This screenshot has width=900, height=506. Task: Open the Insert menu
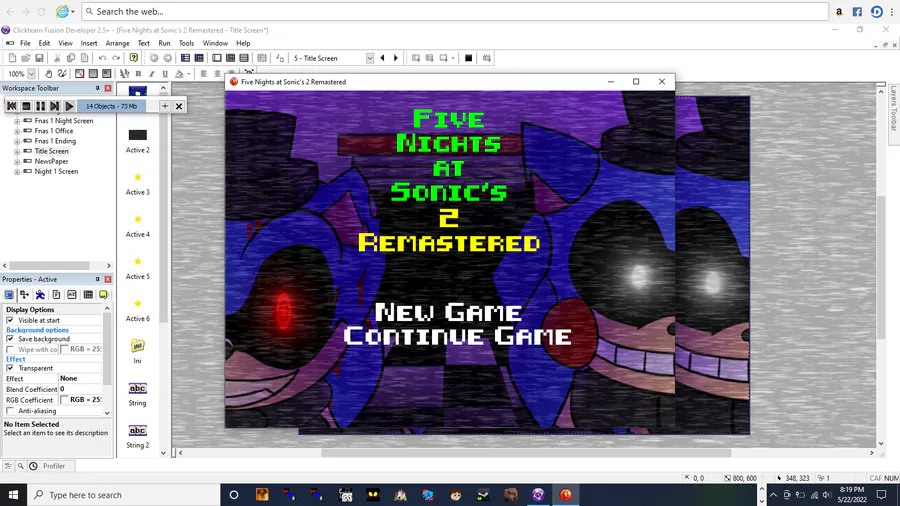[88, 43]
